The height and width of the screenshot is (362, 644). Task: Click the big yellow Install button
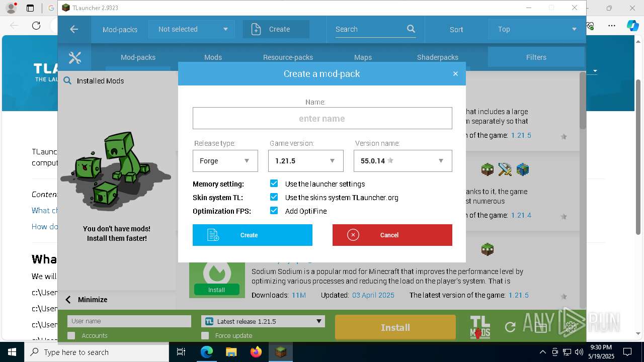395,327
